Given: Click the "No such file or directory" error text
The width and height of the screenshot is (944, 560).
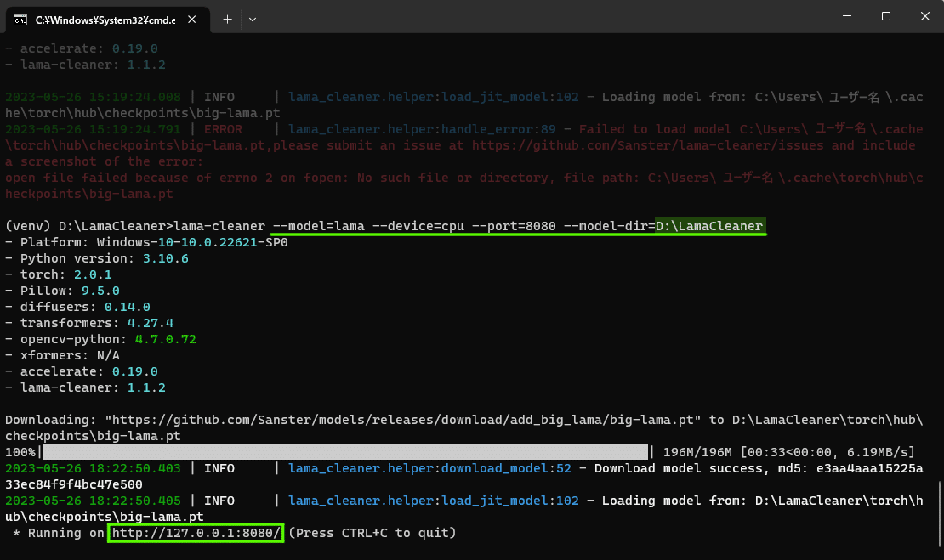Looking at the screenshot, I should [452, 178].
